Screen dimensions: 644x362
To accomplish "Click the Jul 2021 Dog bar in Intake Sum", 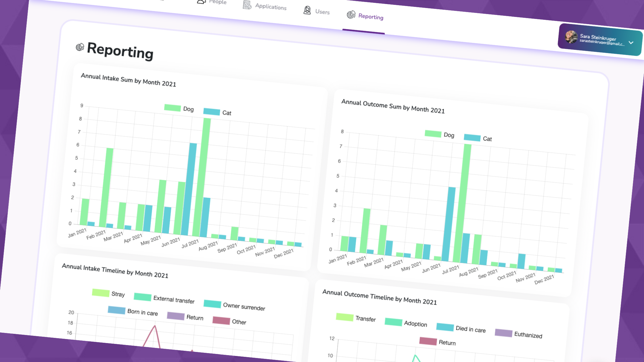I will 202,177.
